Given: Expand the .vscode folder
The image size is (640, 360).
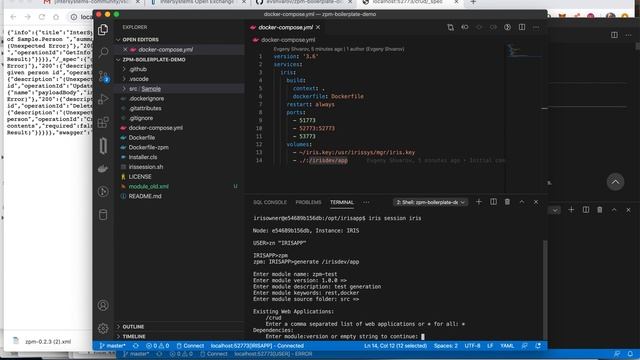Looking at the screenshot, I should coord(138,79).
